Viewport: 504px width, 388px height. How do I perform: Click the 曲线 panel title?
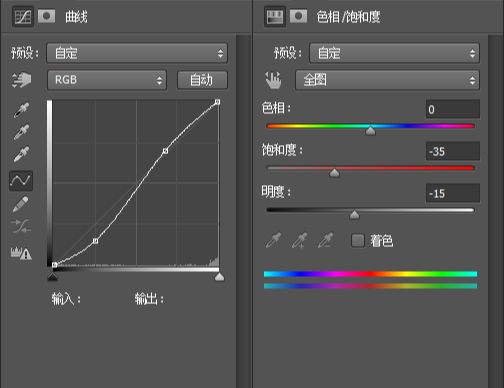[76, 17]
